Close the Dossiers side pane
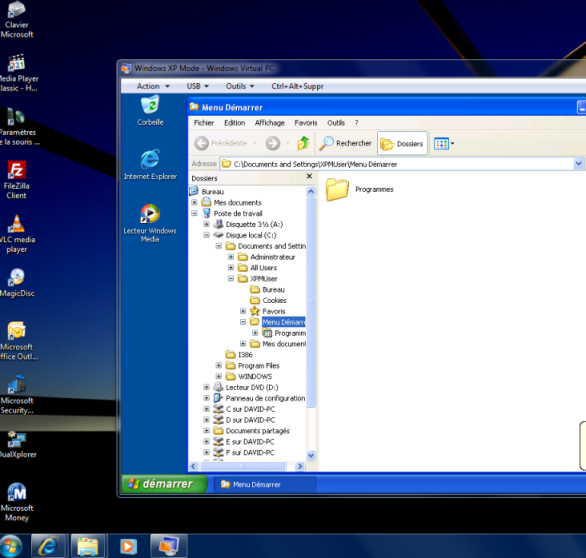Image resolution: width=586 pixels, height=558 pixels. 309,176
